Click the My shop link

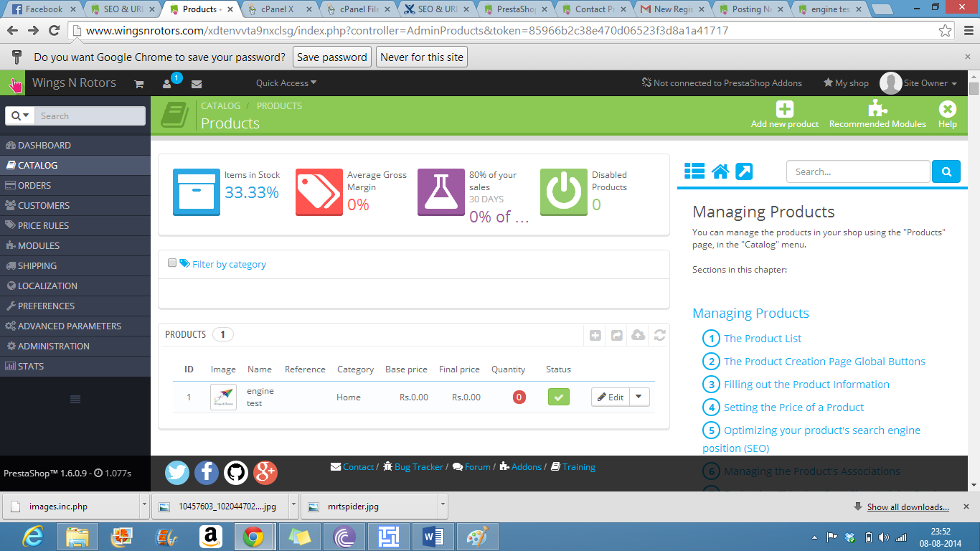(x=846, y=83)
